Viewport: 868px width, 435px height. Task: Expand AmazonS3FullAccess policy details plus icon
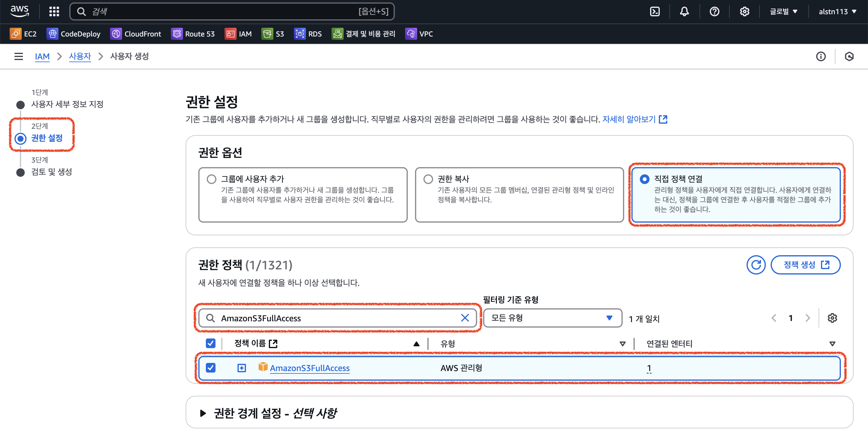click(242, 368)
